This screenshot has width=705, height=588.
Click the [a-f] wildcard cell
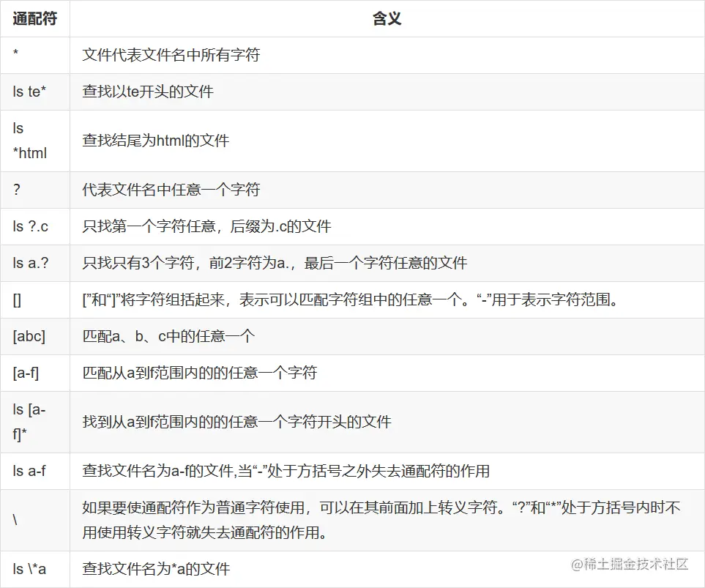[x=35, y=373]
